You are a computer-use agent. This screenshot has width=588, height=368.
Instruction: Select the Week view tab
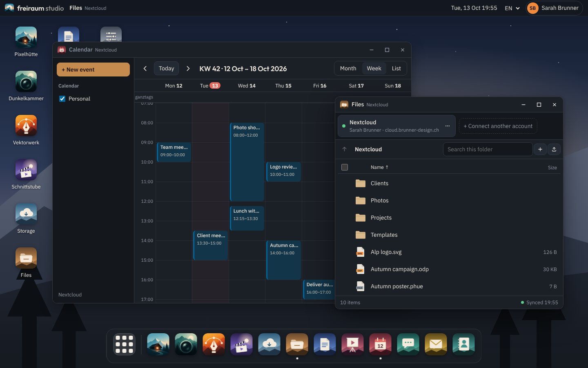click(374, 69)
